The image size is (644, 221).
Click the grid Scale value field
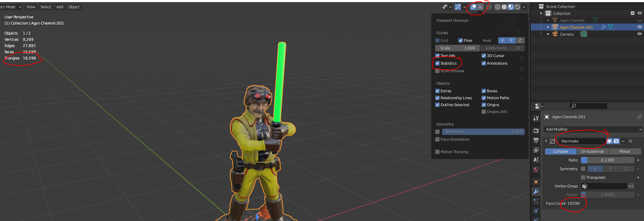click(457, 48)
